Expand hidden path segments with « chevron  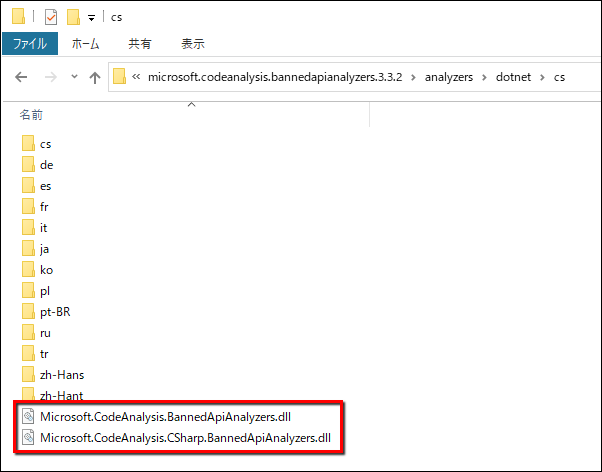pyautogui.click(x=136, y=76)
